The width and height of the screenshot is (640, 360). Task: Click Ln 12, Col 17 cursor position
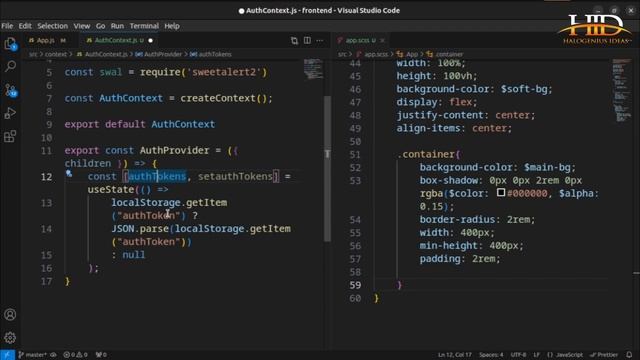point(455,355)
